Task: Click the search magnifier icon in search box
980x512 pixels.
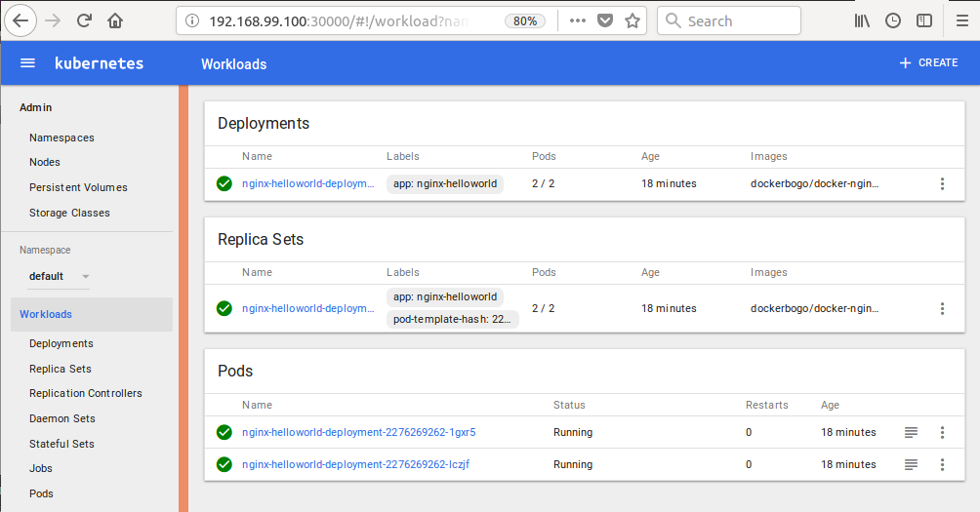Action: 674,20
